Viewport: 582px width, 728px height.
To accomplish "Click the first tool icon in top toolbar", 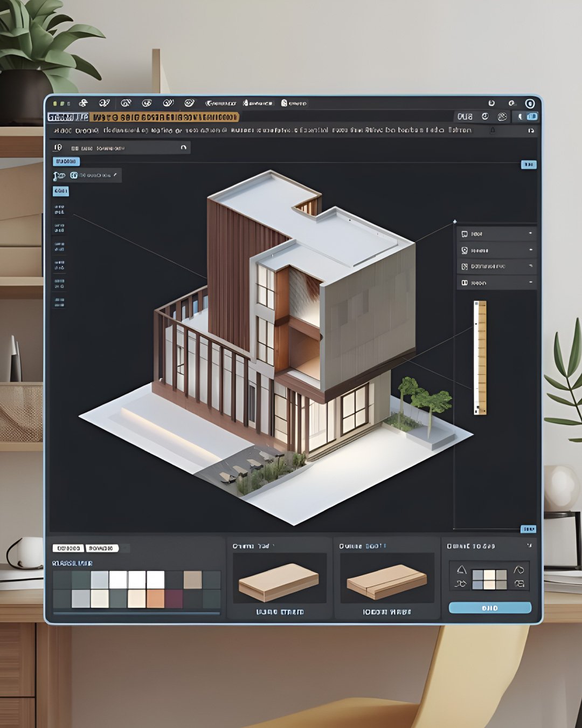I will pyautogui.click(x=83, y=103).
